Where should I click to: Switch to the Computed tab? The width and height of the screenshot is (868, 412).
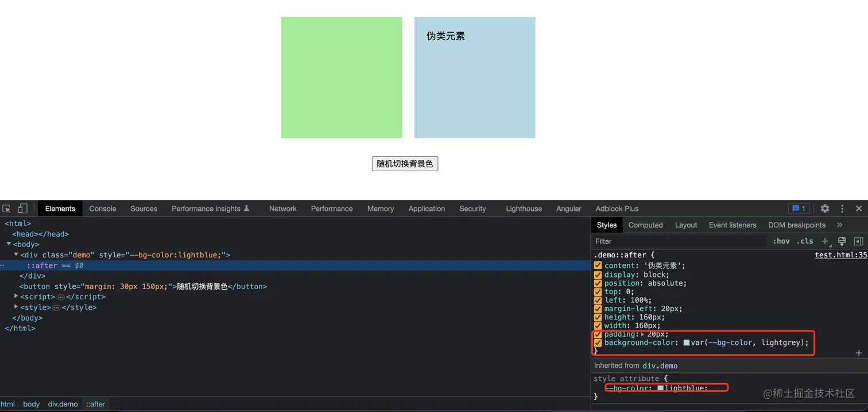coord(645,225)
